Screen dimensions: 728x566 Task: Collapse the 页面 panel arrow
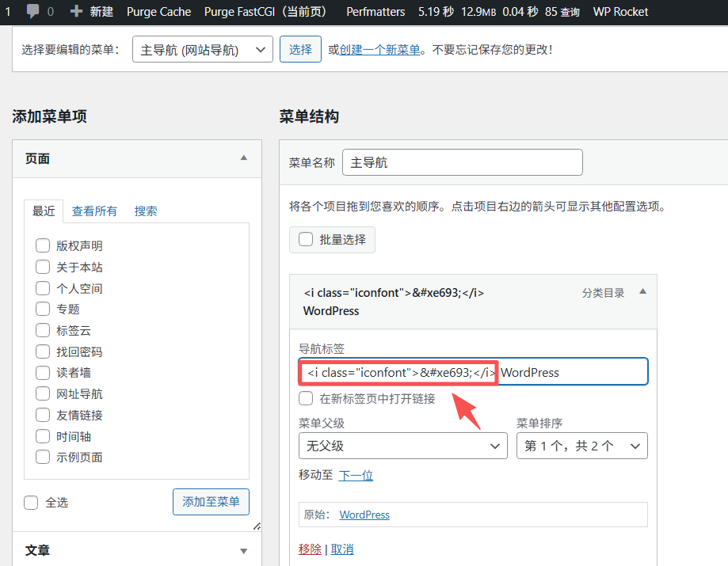click(244, 158)
